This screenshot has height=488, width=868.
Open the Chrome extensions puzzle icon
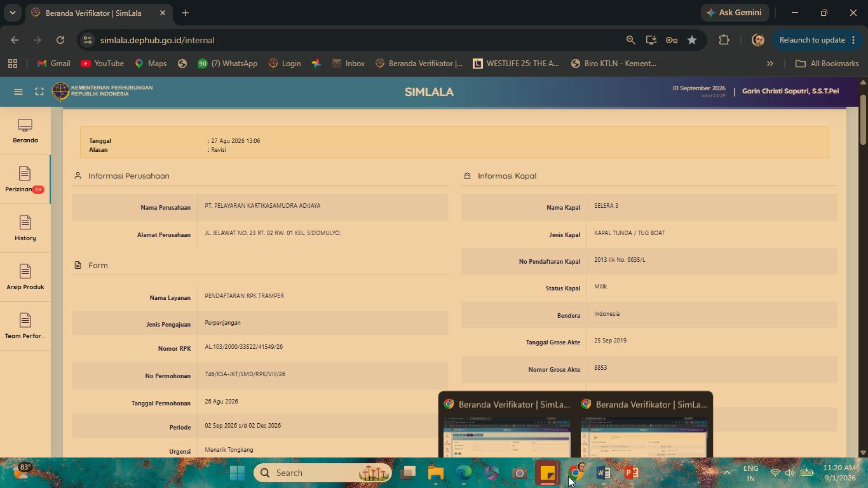pyautogui.click(x=724, y=40)
